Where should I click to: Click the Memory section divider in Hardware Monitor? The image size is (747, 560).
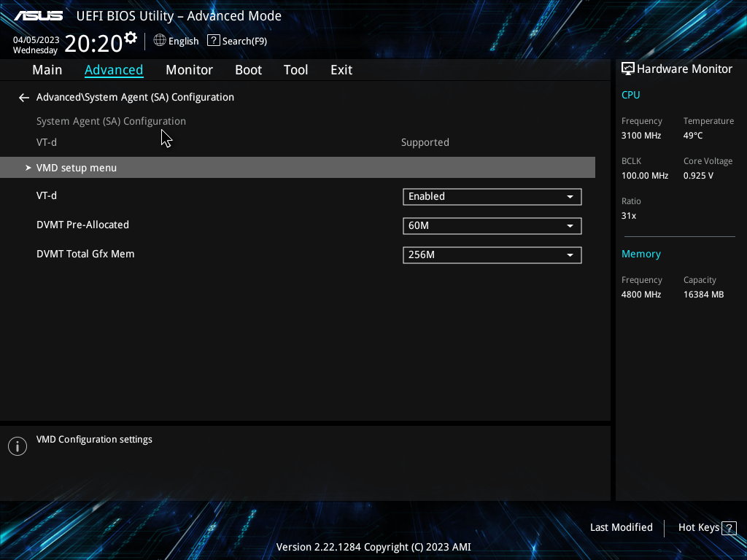(x=678, y=237)
